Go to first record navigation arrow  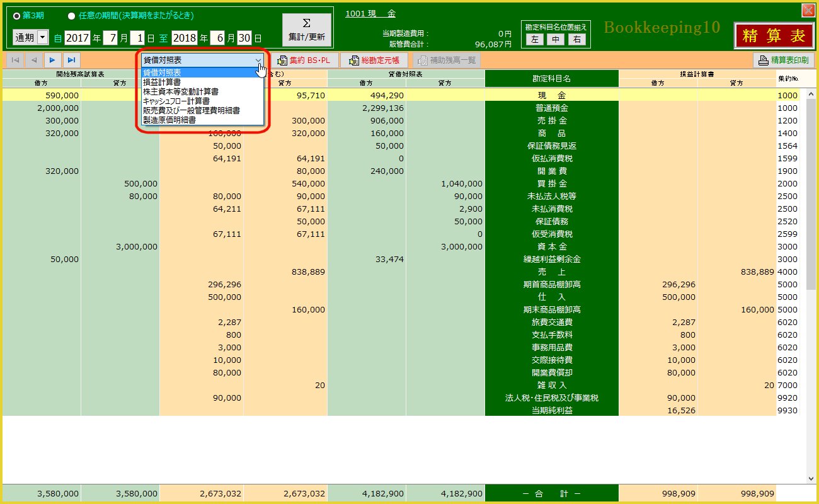click(x=15, y=60)
